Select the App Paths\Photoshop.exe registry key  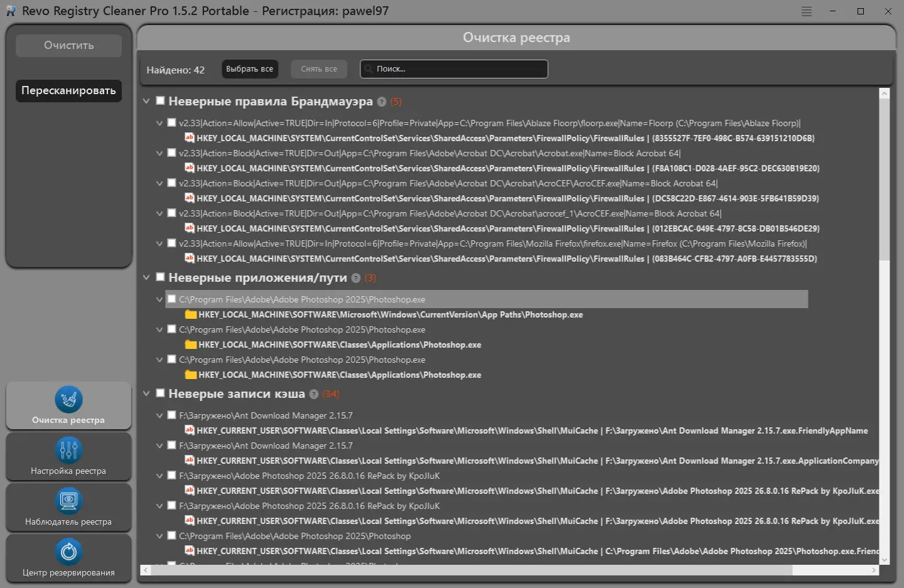click(390, 314)
